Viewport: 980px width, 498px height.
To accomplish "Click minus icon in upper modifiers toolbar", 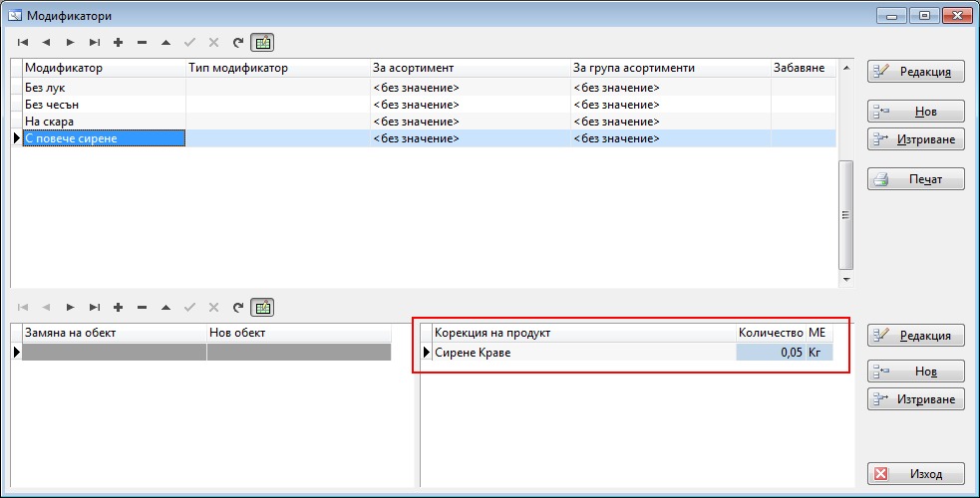I will [x=142, y=43].
